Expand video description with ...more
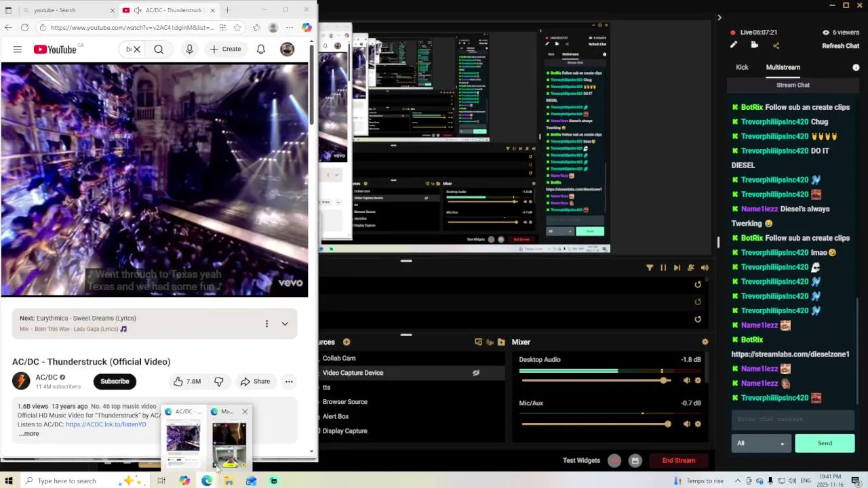This screenshot has height=488, width=868. [29, 434]
